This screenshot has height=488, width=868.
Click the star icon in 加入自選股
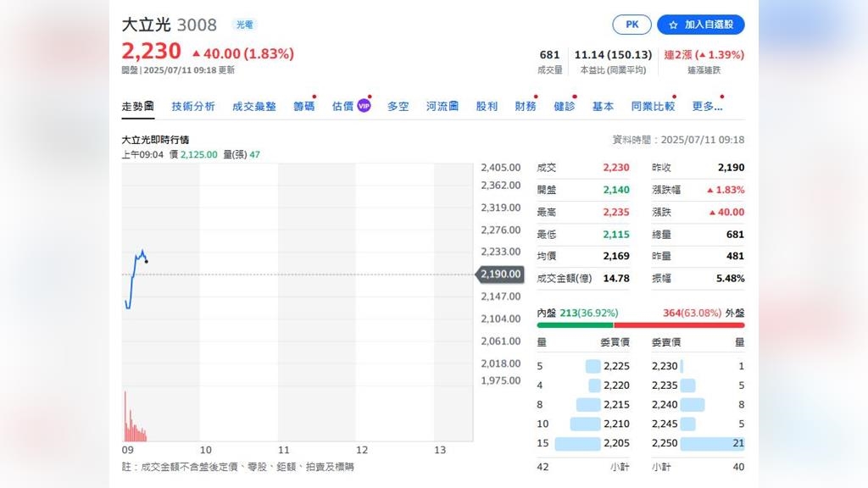(673, 25)
